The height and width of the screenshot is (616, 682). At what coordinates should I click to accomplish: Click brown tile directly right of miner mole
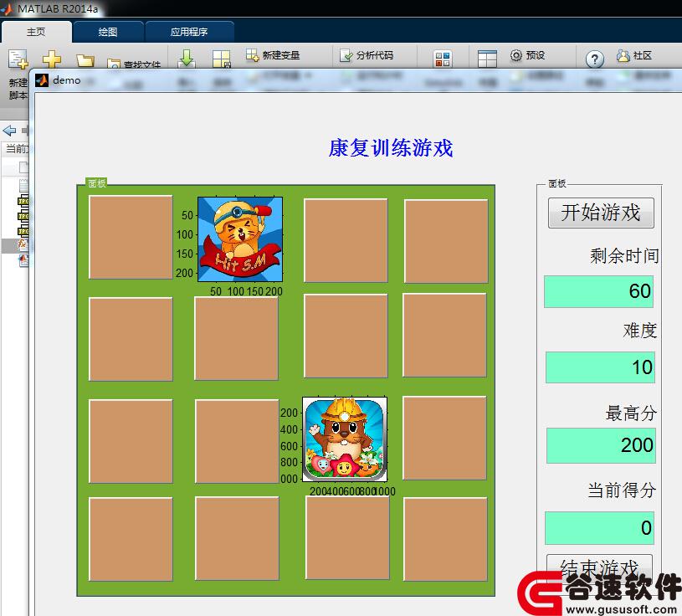(444, 438)
